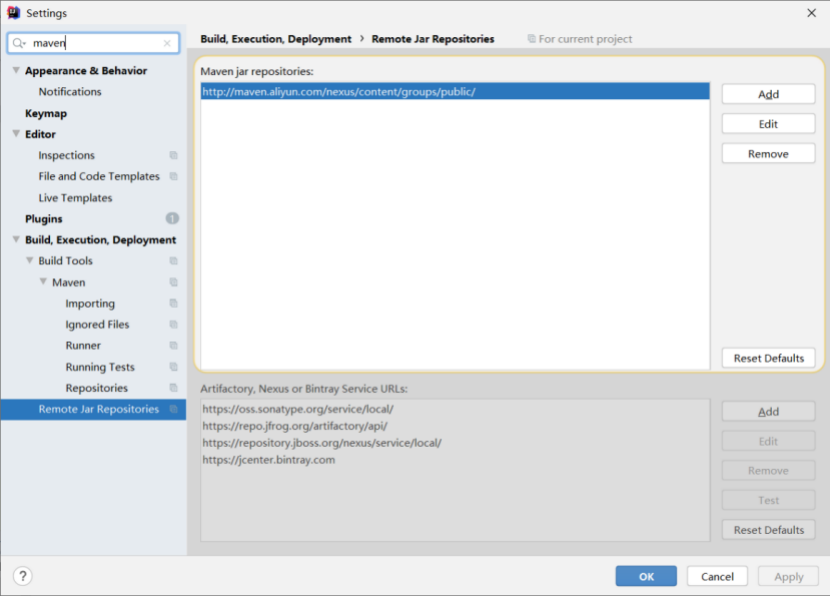The image size is (832, 596).
Task: Open Live Templates settings
Action: (75, 197)
